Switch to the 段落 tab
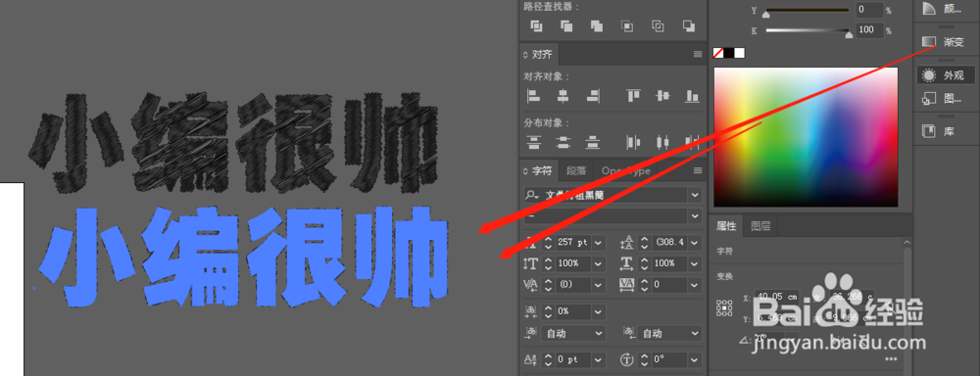980x376 pixels. pyautogui.click(x=576, y=170)
